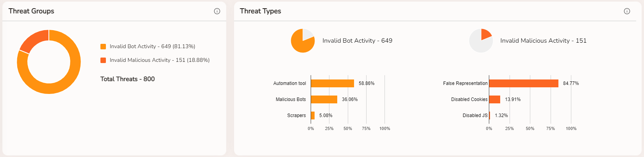Select the small red-orange donut segment
Viewport: 644px width, 157px height.
[32, 40]
